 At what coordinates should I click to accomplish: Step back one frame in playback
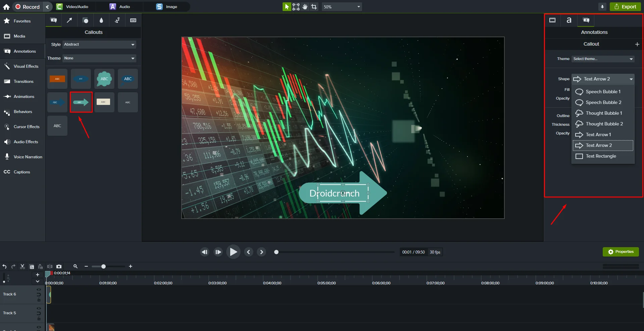pyautogui.click(x=204, y=252)
